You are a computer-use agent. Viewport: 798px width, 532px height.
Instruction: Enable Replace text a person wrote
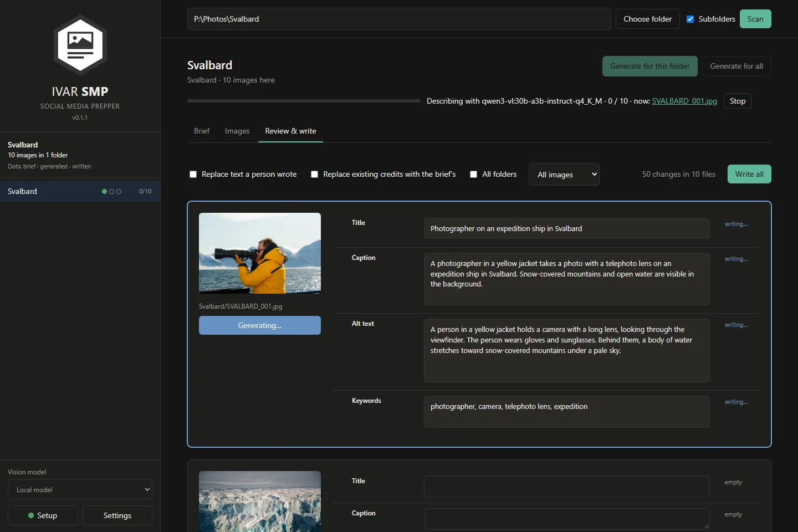[193, 175]
